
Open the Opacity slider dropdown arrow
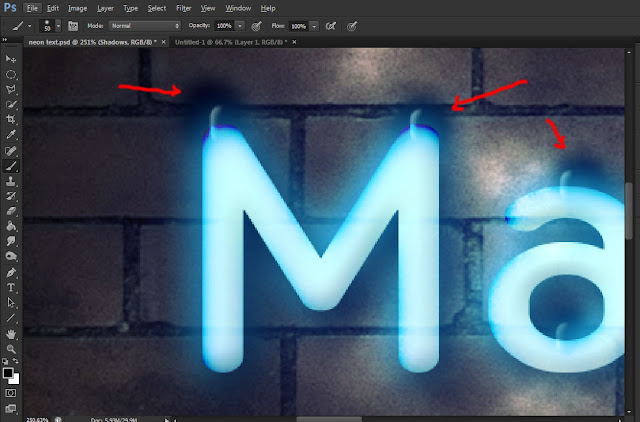tap(240, 26)
